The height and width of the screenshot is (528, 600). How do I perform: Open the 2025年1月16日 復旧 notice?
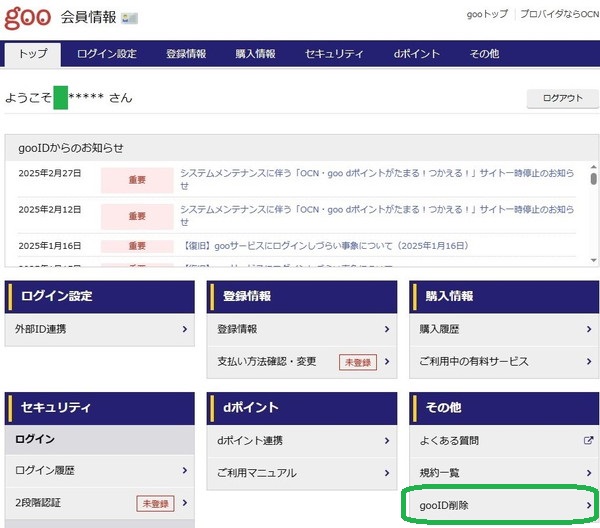tap(325, 246)
